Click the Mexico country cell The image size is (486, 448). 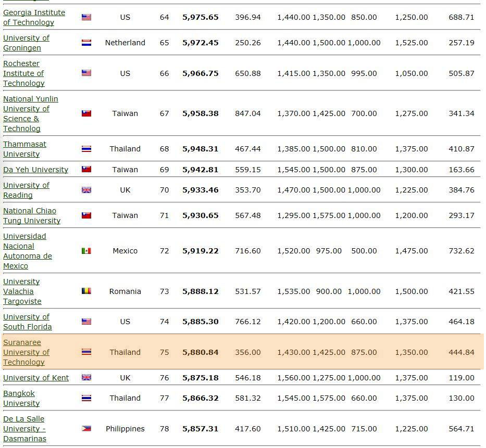pyautogui.click(x=125, y=251)
